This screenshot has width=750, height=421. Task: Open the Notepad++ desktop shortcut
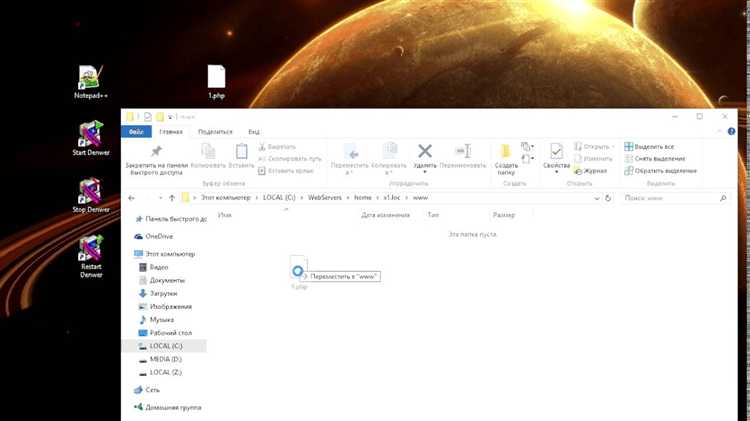pos(90,82)
